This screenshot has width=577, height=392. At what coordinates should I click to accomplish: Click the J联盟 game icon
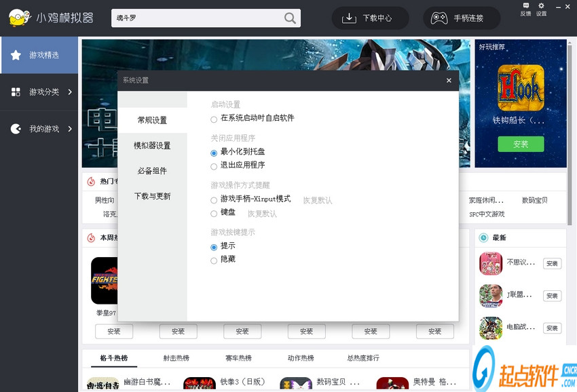[x=491, y=296]
